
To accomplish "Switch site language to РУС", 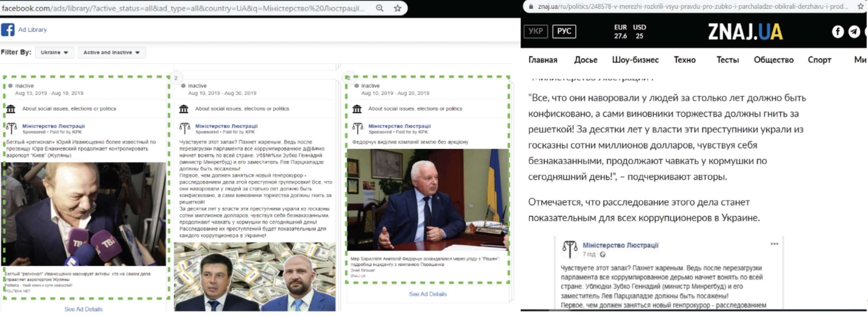I will pos(564,31).
